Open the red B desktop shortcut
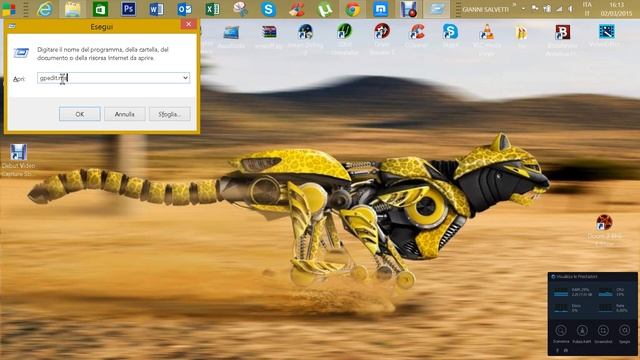640x360 pixels. [x=562, y=39]
